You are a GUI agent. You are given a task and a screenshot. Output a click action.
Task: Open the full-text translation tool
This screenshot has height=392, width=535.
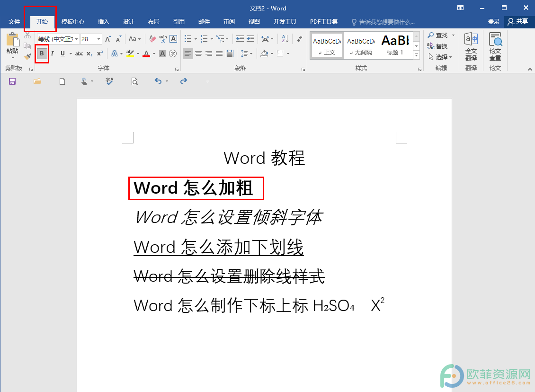pos(471,47)
